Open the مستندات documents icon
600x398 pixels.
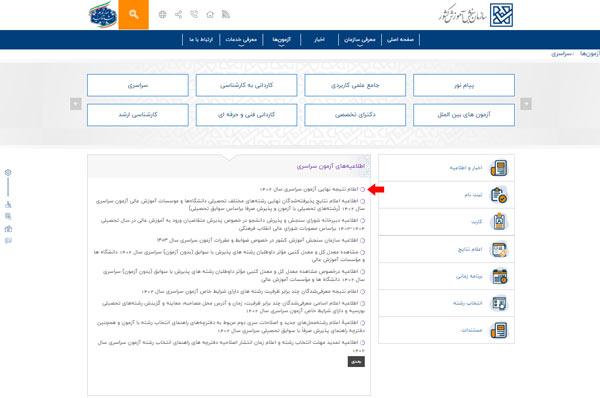click(499, 330)
